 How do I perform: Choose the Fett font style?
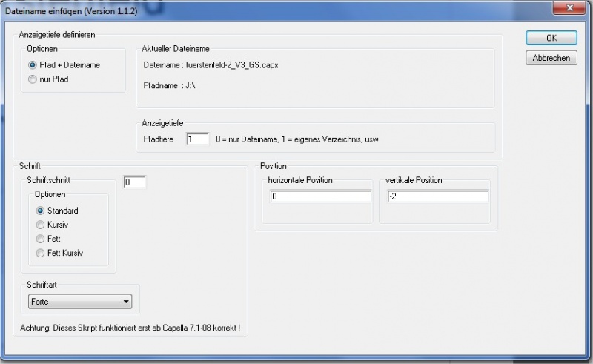(x=41, y=239)
